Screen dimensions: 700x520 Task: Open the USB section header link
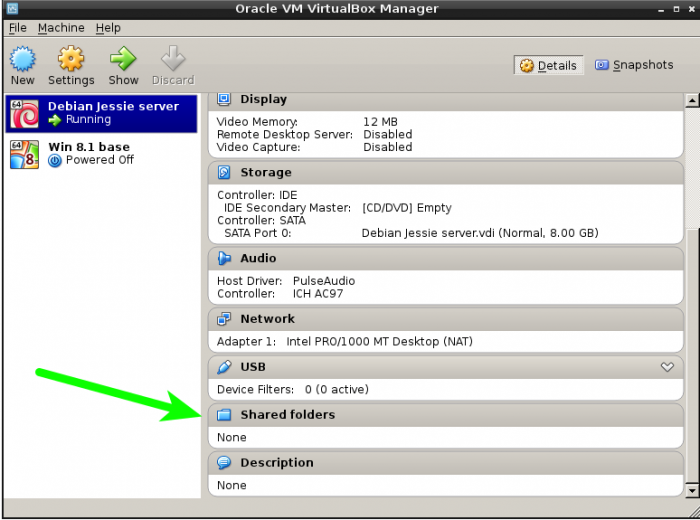click(x=253, y=367)
